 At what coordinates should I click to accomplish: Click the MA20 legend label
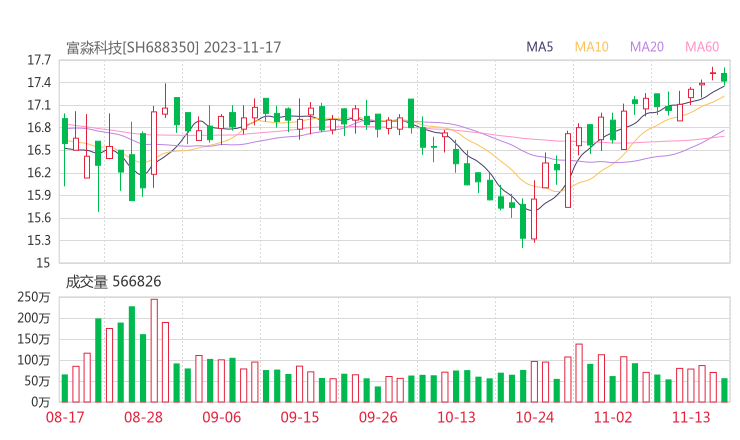coord(647,47)
